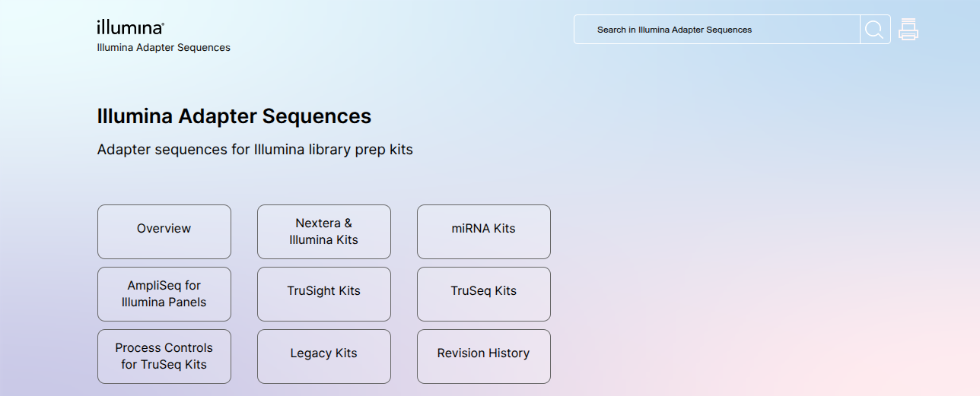
Task: Open the Nextera & Illumina Kits tile
Action: [x=324, y=232]
